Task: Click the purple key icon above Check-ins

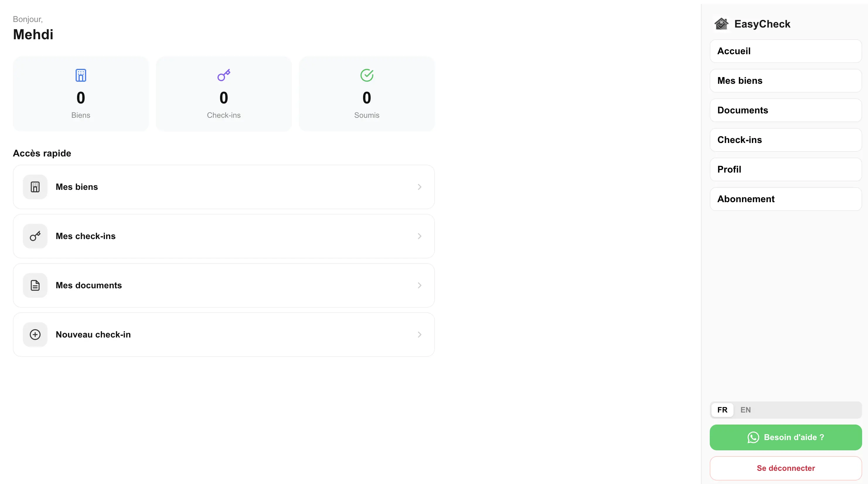Action: (224, 75)
